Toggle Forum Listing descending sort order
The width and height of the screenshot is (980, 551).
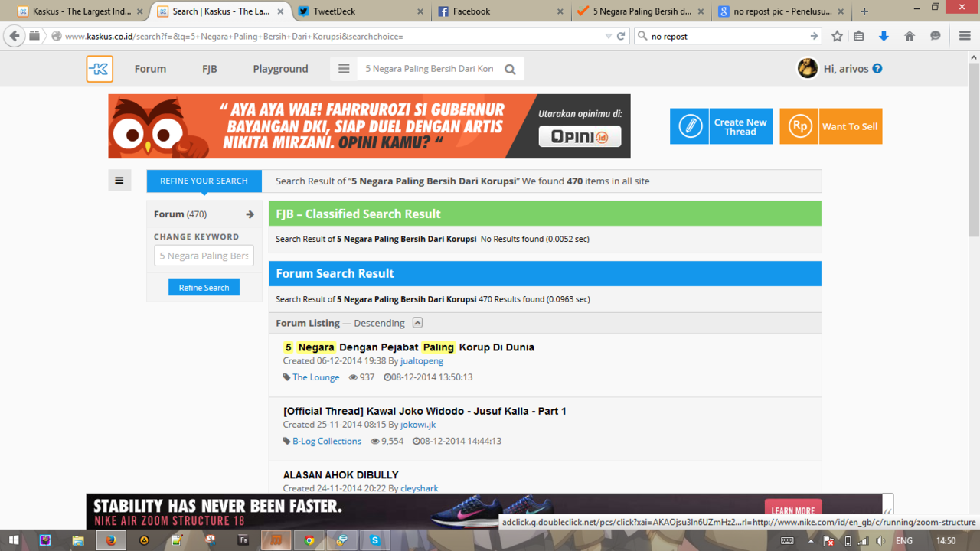pos(417,323)
